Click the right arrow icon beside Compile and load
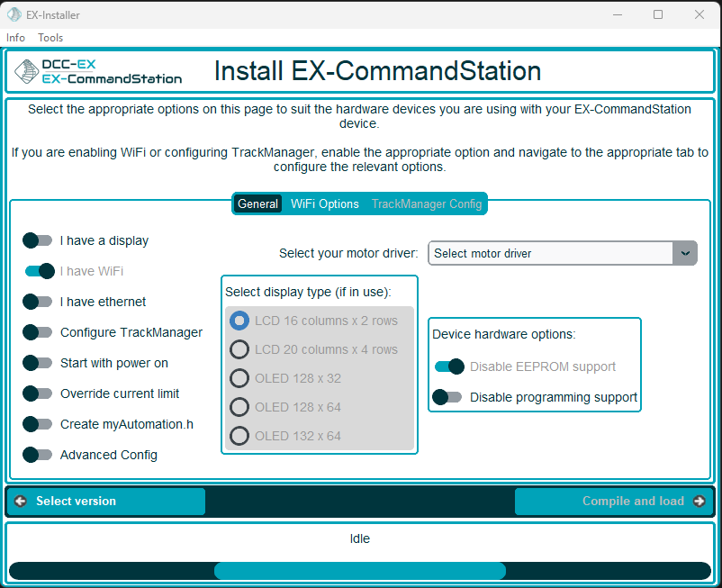Viewport: 722px width, 588px height. coord(699,501)
